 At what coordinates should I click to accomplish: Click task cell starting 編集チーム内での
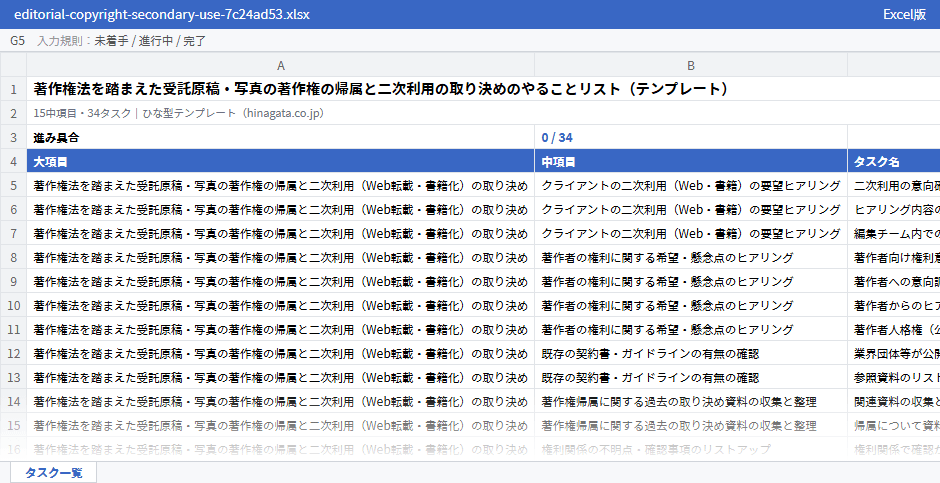tap(894, 233)
